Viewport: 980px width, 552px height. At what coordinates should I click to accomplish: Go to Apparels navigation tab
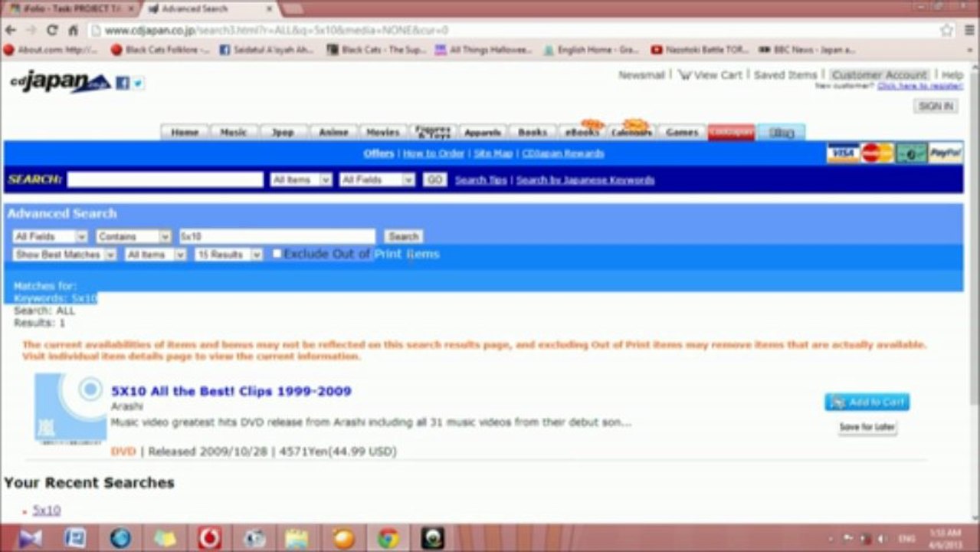483,133
